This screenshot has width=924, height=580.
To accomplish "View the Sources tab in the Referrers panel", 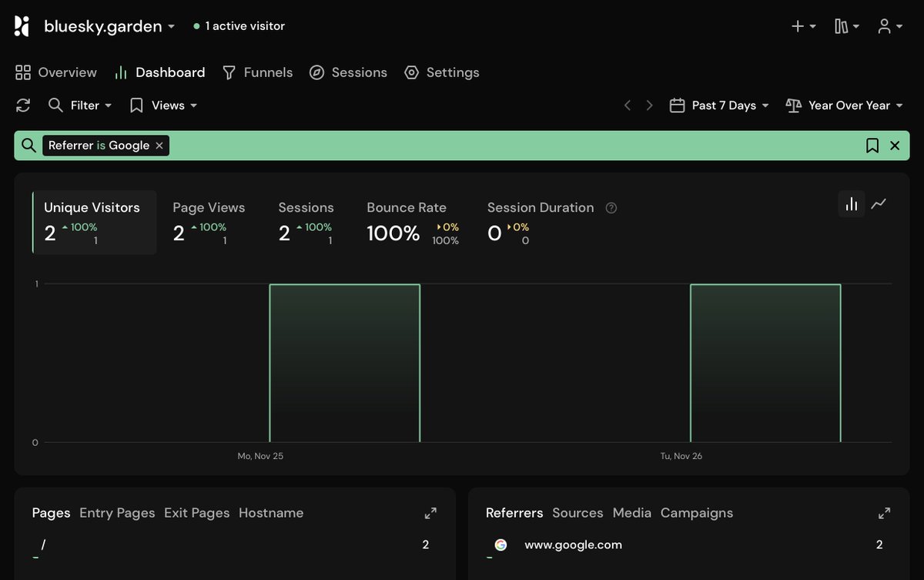I will click(x=577, y=512).
